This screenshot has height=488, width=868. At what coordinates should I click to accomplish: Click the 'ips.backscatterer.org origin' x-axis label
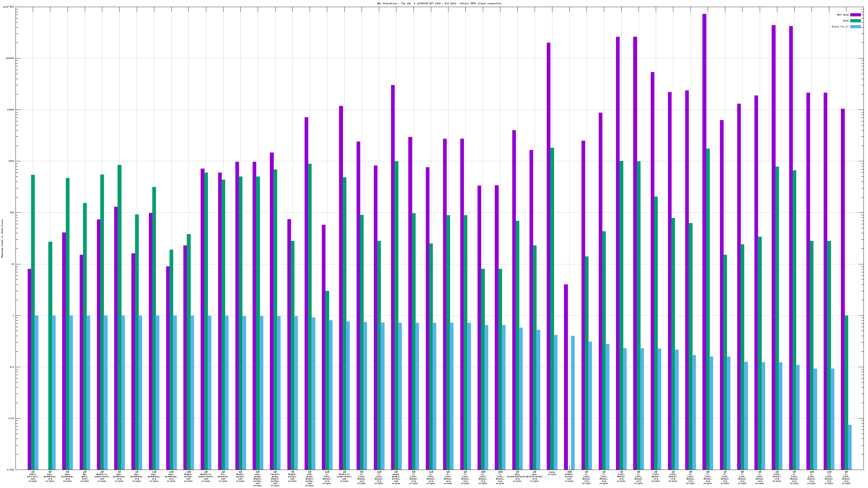[517, 476]
